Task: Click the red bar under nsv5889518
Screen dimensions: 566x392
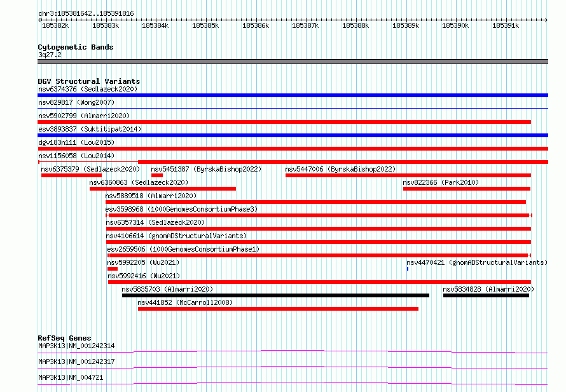Action: (x=316, y=202)
